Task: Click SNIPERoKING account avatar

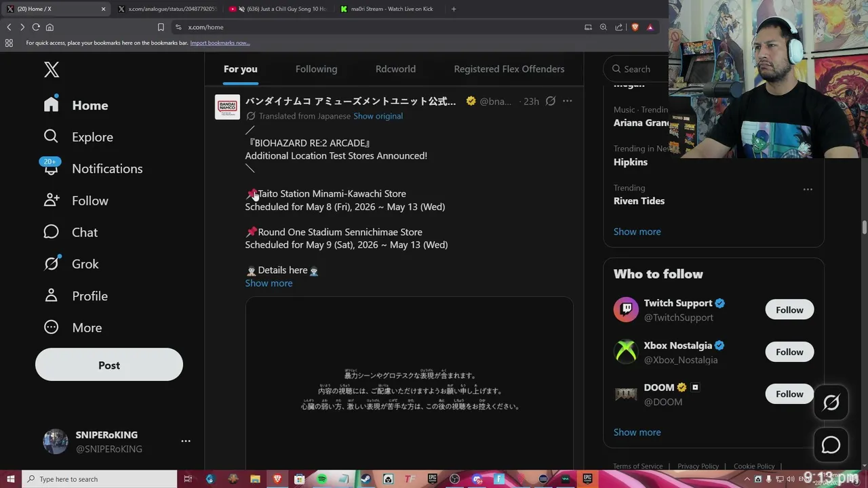Action: coord(56,441)
